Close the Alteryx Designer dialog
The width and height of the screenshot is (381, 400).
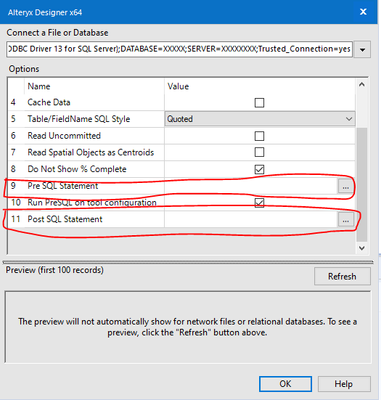(363, 12)
